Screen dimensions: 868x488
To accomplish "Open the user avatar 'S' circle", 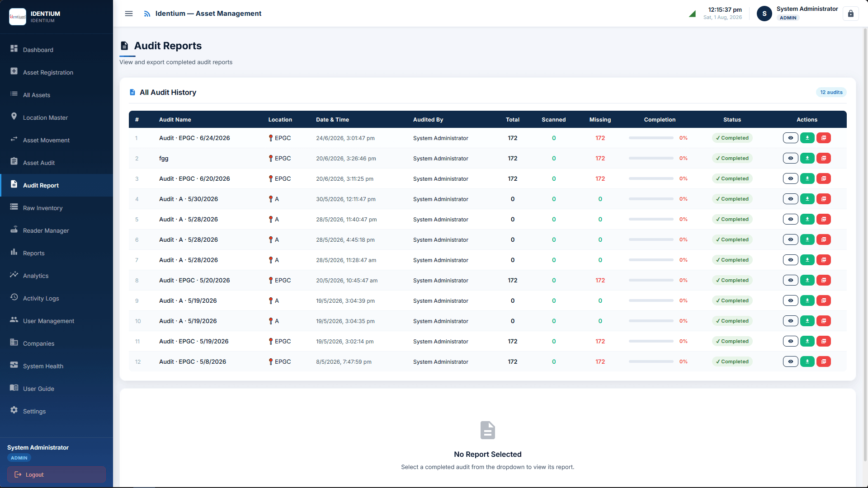I will (764, 14).
